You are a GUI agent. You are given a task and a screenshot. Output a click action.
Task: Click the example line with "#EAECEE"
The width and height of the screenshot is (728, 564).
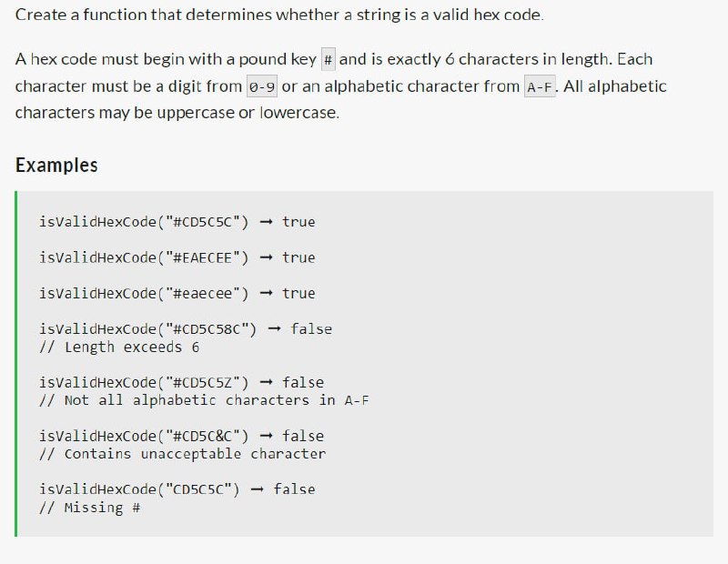coord(177,257)
